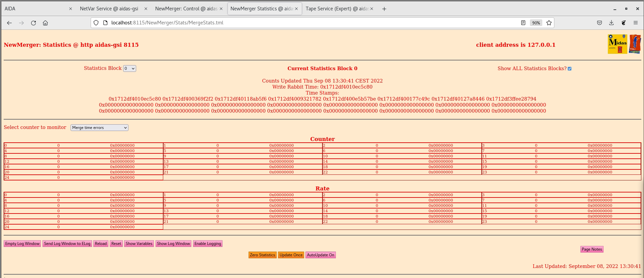This screenshot has width=644, height=278.
Task: Uncheck Show ALL Statistics Blocks checkbox
Action: coord(569,68)
